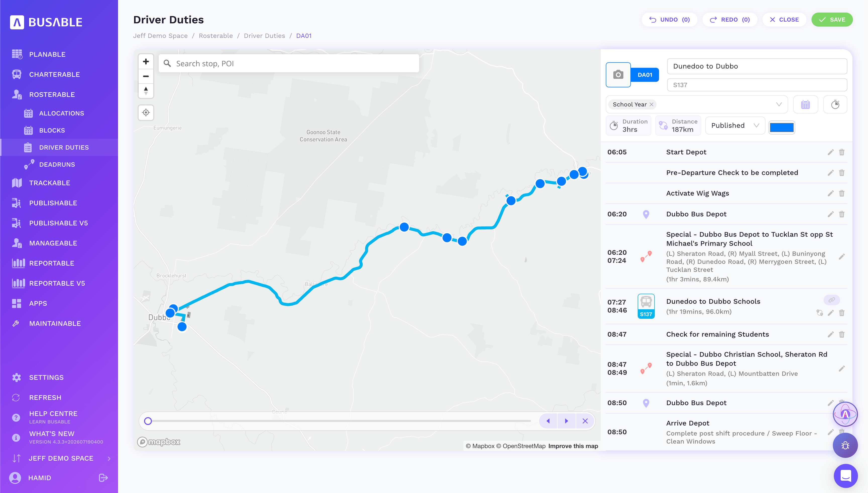868x493 pixels.
Task: Reset map bearing with compass icon
Action: (x=146, y=91)
